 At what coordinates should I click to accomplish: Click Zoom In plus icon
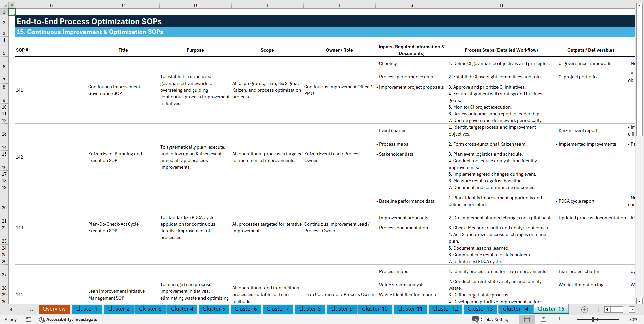tap(622, 319)
